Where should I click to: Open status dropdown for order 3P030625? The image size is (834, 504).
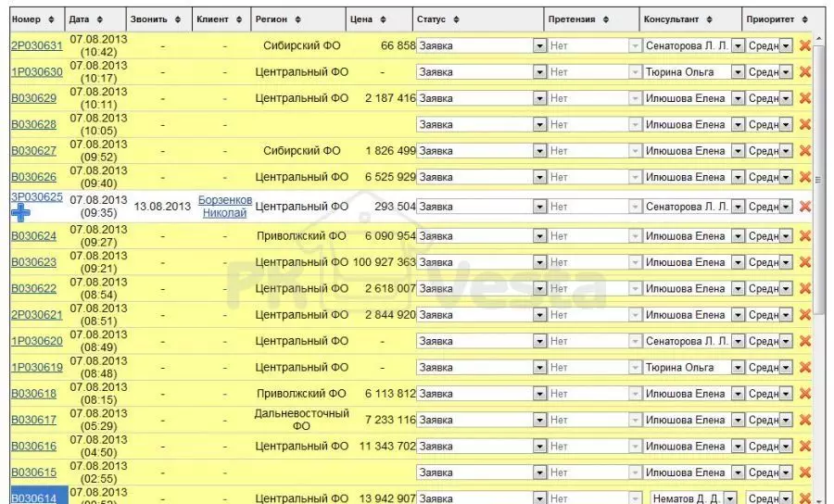tap(539, 207)
